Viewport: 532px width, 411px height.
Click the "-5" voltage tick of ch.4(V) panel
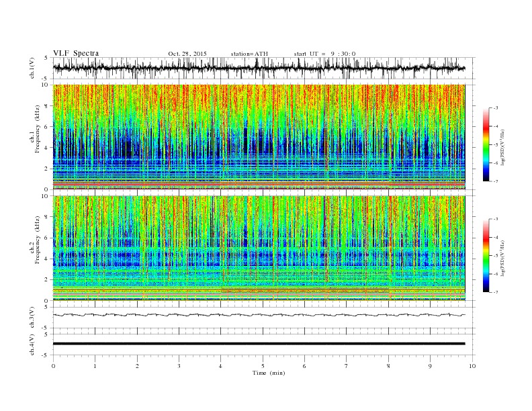coord(46,355)
